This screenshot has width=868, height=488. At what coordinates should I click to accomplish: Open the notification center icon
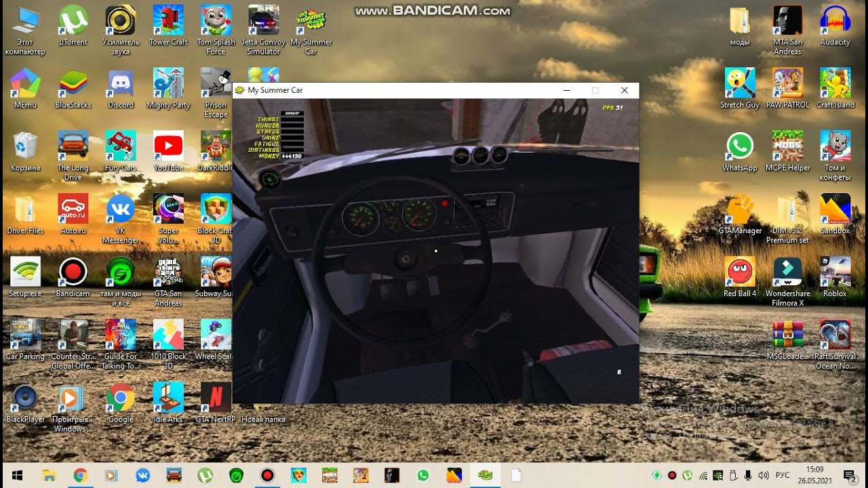848,475
